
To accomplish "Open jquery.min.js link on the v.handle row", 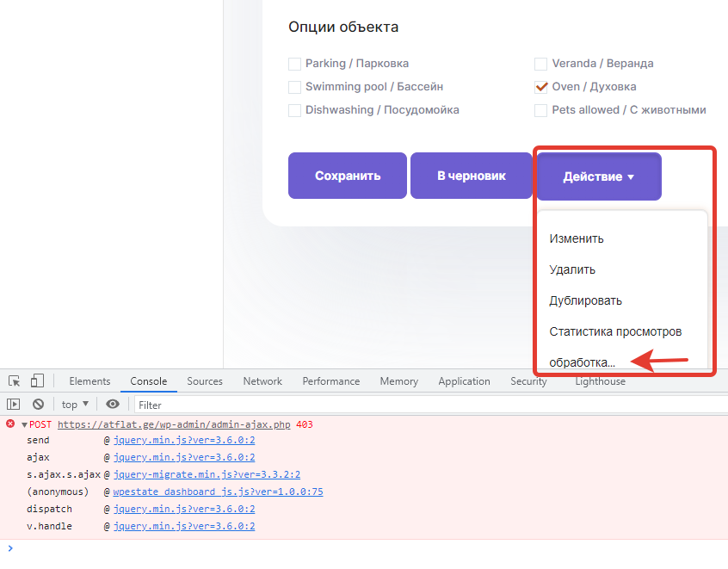I will (x=184, y=526).
